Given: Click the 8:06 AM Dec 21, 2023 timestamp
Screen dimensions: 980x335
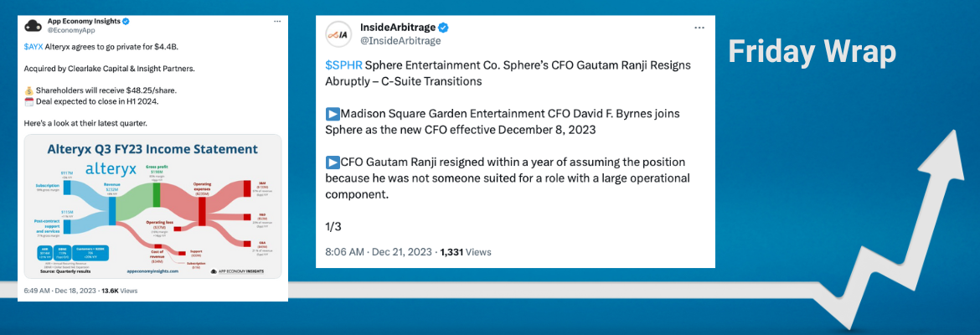Looking at the screenshot, I should (379, 251).
